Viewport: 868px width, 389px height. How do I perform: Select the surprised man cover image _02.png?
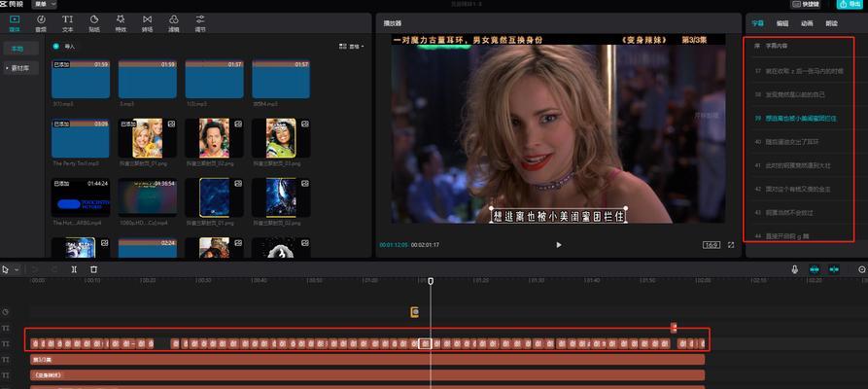click(214, 138)
